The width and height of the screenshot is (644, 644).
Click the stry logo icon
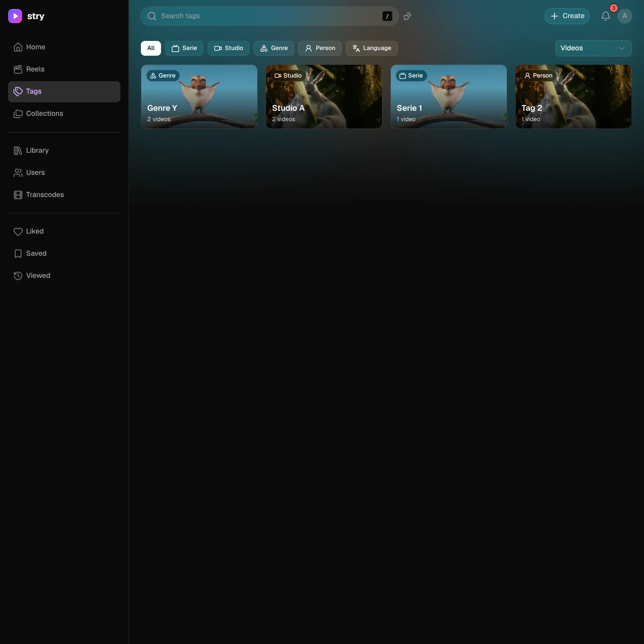point(15,16)
